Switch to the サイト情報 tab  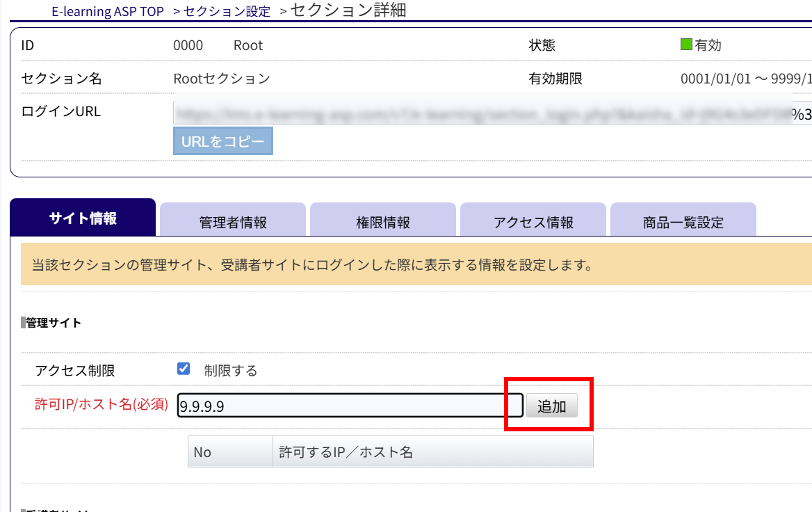[83, 218]
